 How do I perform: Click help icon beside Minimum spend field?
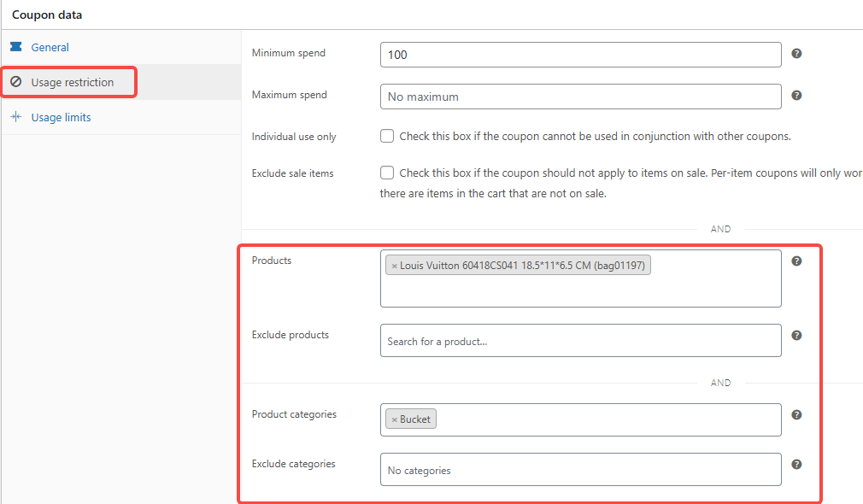[x=796, y=54]
